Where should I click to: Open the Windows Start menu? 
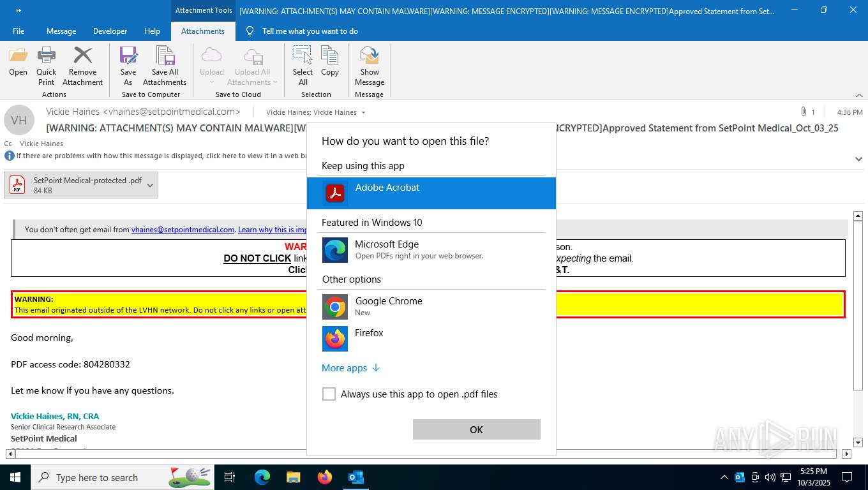click(15, 477)
